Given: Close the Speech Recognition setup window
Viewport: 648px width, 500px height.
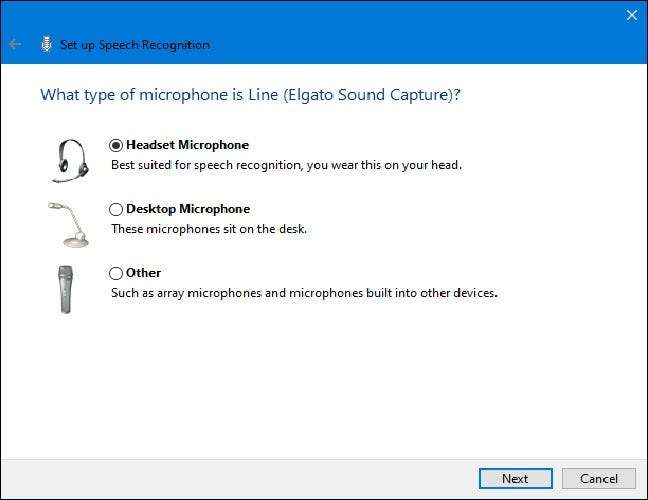Looking at the screenshot, I should point(631,15).
